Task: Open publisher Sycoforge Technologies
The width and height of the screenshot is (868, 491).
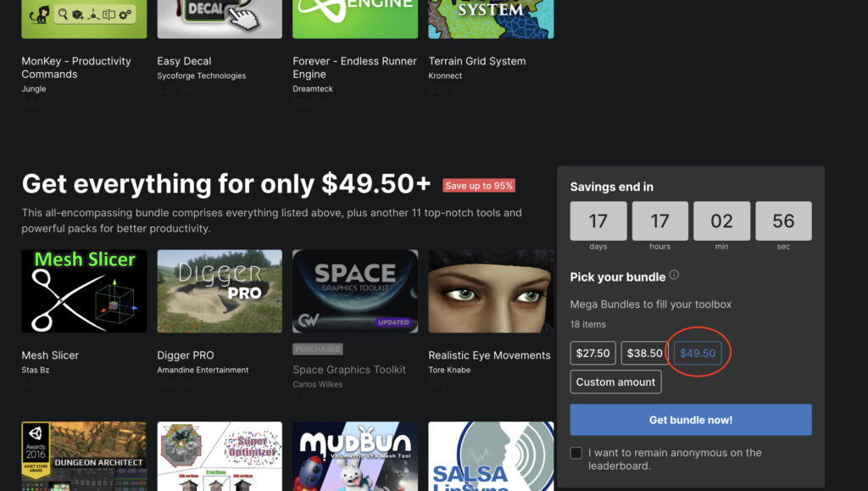Action: pos(202,75)
